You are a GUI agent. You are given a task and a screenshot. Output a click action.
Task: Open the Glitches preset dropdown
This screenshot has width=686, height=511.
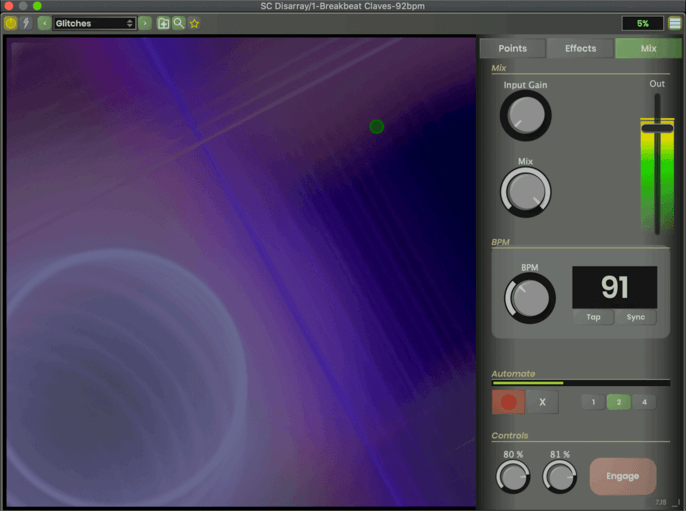coord(94,23)
